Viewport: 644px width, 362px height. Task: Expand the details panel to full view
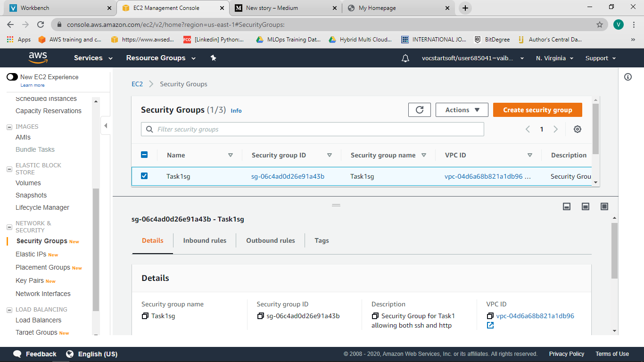[604, 206]
